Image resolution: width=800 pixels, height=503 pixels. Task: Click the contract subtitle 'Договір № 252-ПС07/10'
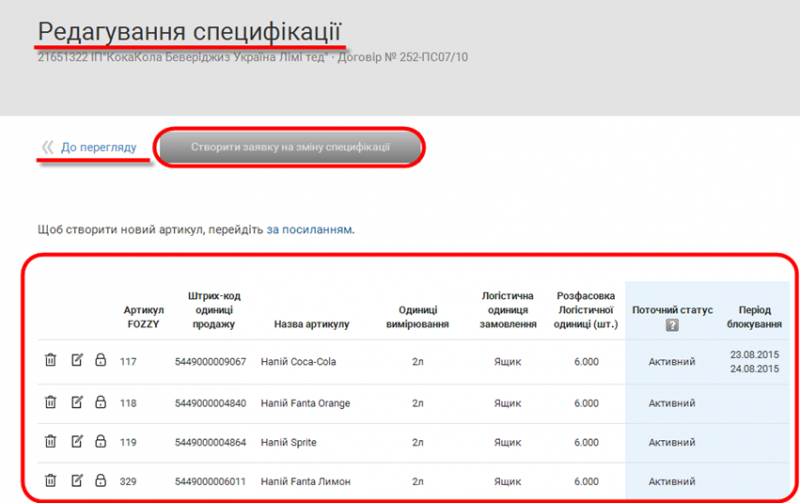403,57
